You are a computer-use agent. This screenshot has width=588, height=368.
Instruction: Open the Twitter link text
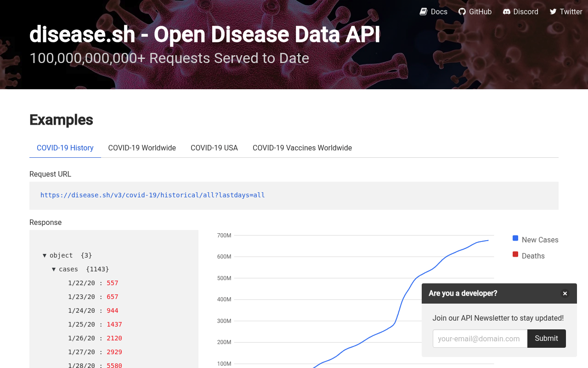pyautogui.click(x=571, y=11)
